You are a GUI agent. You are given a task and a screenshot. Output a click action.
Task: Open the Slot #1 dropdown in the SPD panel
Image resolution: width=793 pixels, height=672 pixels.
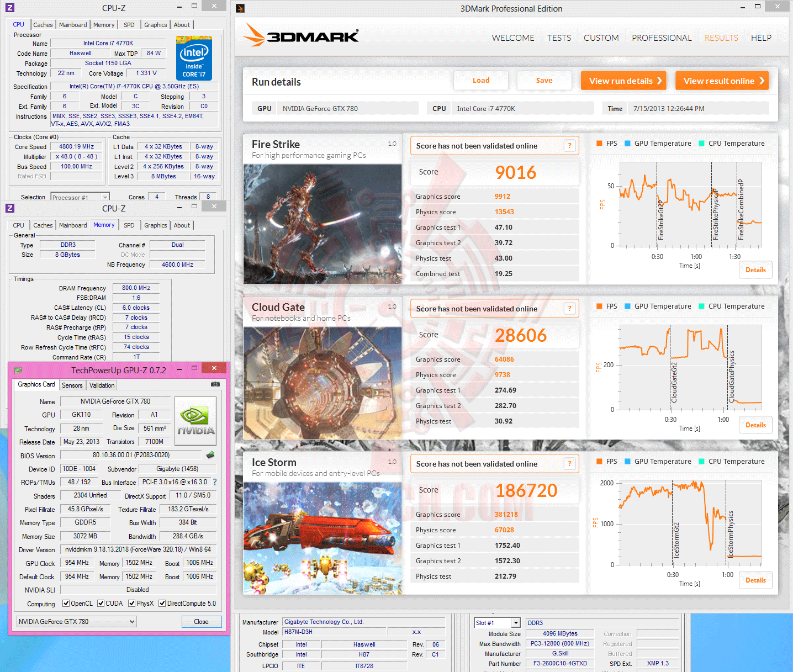pyautogui.click(x=497, y=623)
